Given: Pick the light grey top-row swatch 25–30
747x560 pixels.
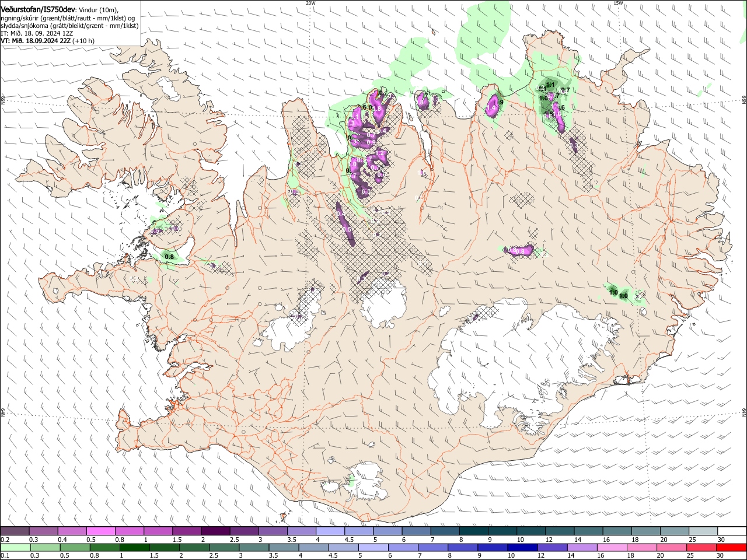Looking at the screenshot, I should click(703, 531).
